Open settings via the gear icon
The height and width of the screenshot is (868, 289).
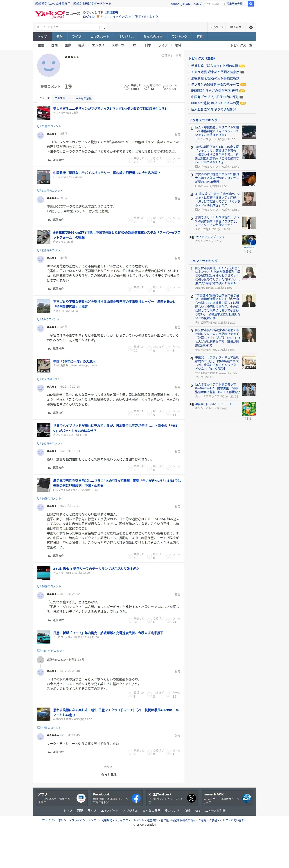click(x=251, y=27)
